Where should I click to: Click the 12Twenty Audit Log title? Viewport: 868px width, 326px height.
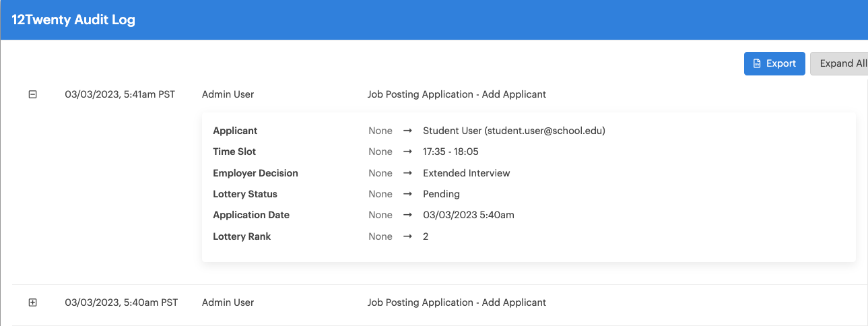[x=73, y=20]
